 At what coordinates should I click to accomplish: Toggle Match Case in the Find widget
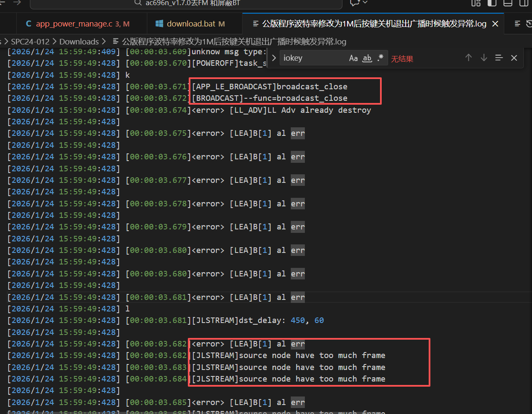click(353, 58)
